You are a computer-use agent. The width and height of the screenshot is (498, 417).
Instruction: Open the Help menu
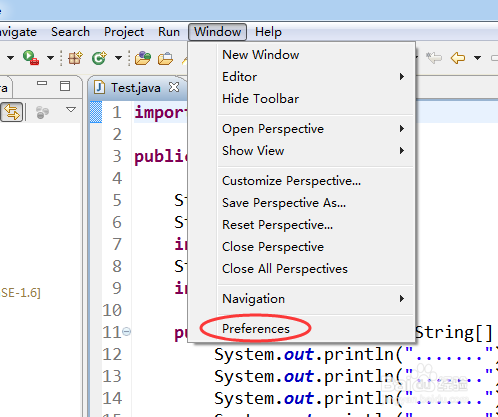tap(268, 32)
